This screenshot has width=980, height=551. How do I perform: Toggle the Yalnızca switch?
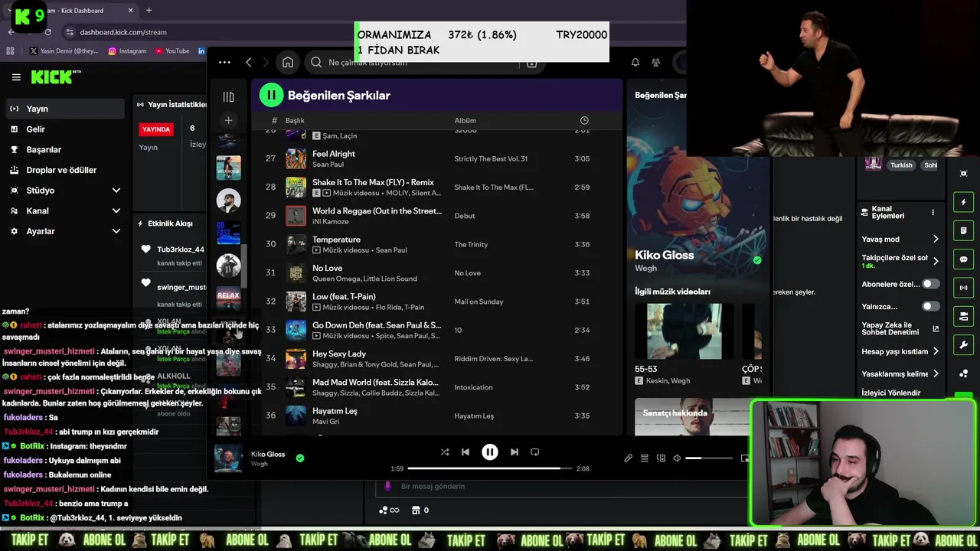(930, 306)
